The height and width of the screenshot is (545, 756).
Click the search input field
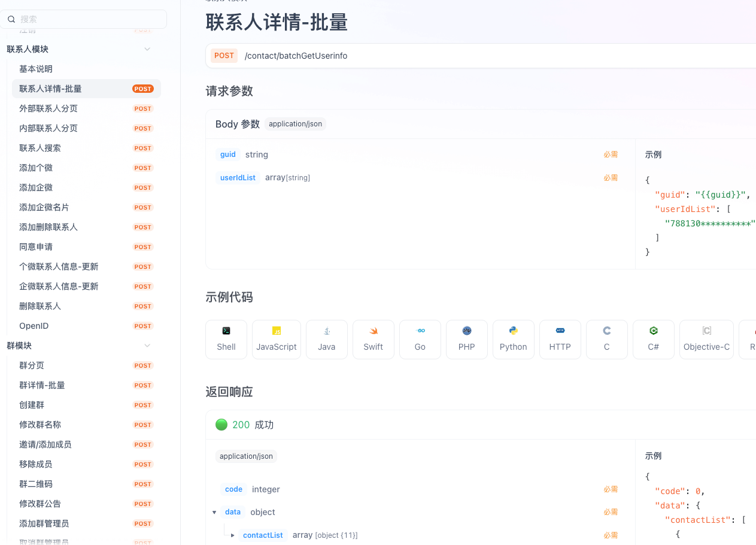click(84, 19)
